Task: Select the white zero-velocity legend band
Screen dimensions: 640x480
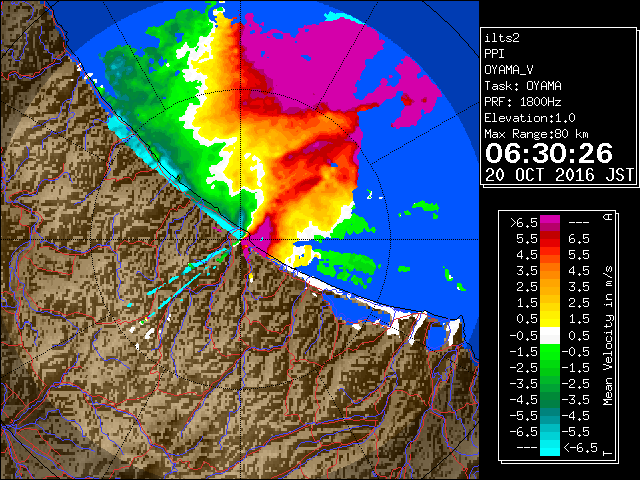Action: (x=550, y=336)
